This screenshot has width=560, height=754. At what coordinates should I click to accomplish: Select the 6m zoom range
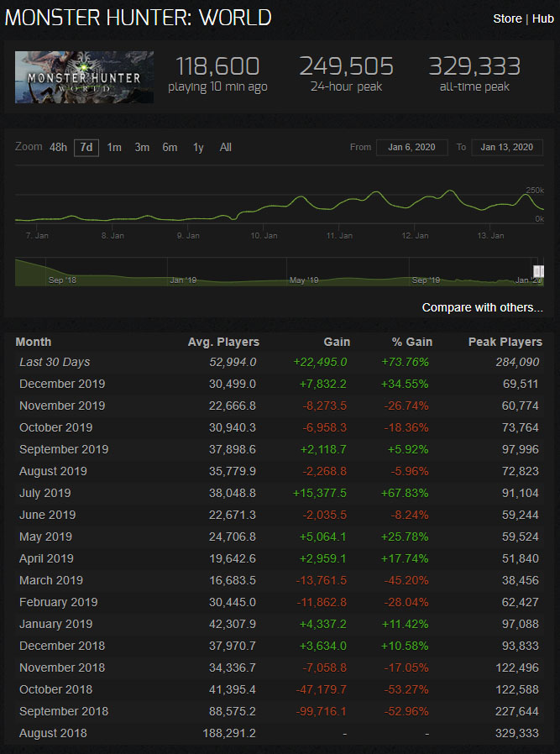(x=170, y=147)
